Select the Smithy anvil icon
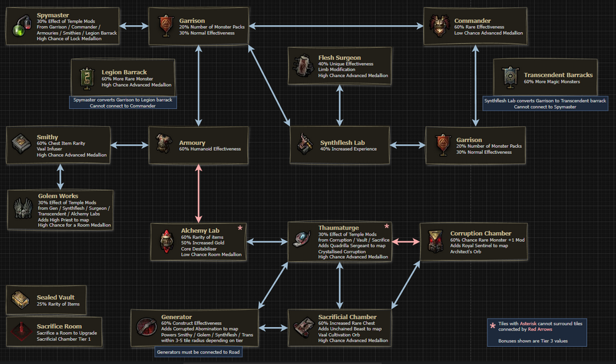This screenshot has width=616, height=364. pyautogui.click(x=22, y=145)
